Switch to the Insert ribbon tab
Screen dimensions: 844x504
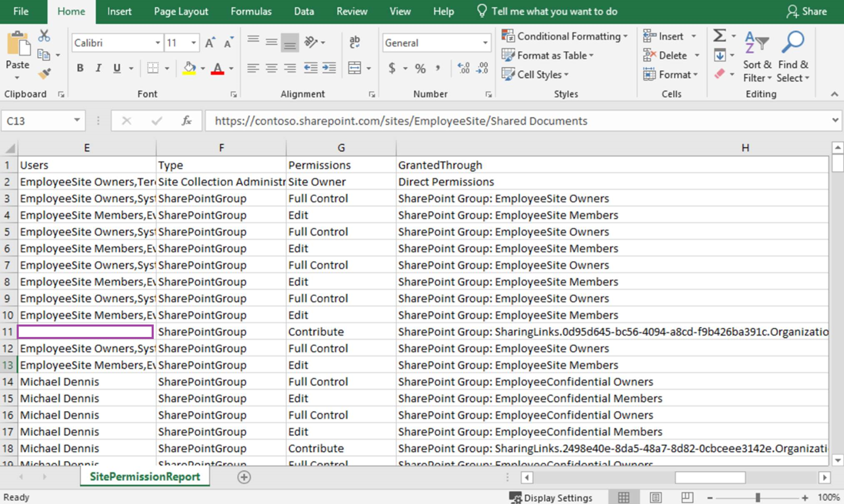(x=119, y=11)
